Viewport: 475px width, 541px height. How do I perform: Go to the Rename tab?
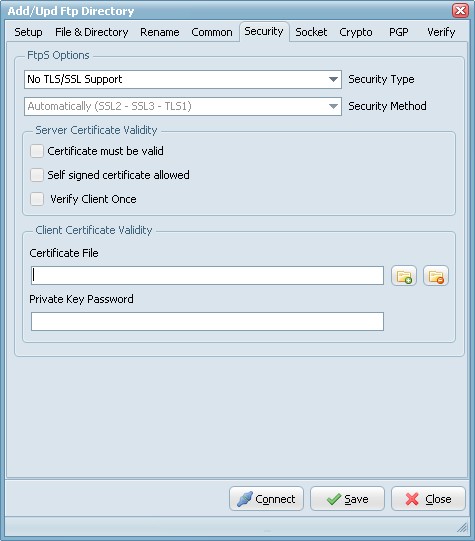(159, 32)
